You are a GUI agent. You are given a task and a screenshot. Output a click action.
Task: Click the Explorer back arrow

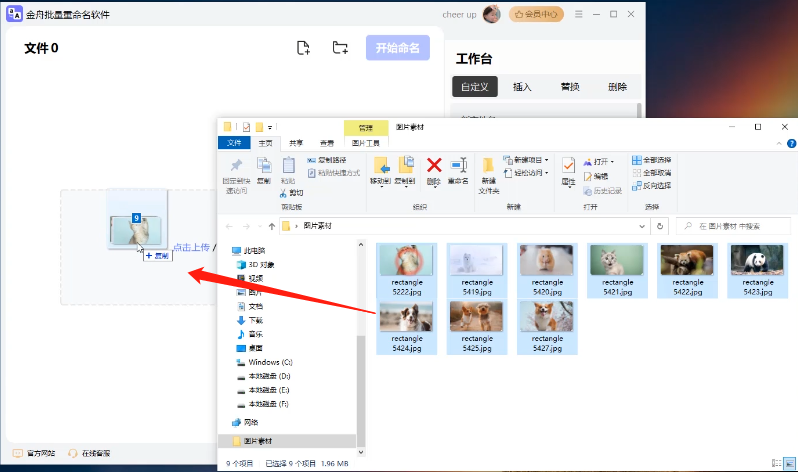pos(230,226)
